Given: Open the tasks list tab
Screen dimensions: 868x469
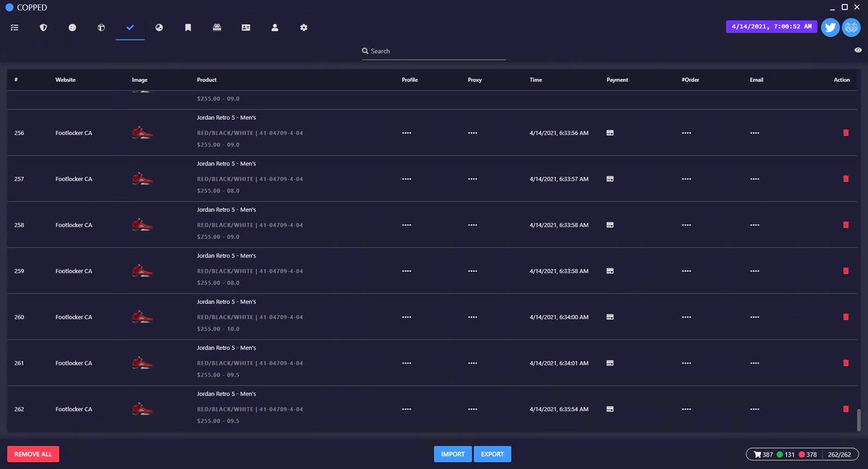Looking at the screenshot, I should click(14, 27).
